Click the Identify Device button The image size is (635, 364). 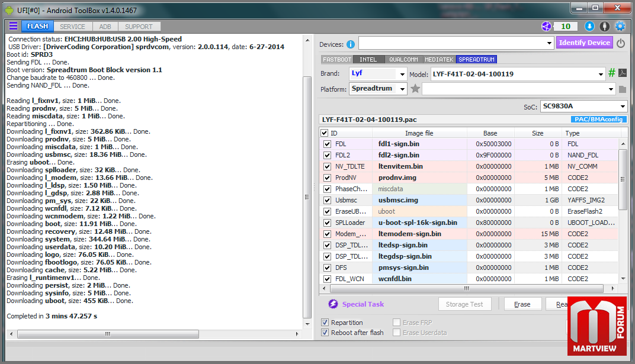point(585,43)
